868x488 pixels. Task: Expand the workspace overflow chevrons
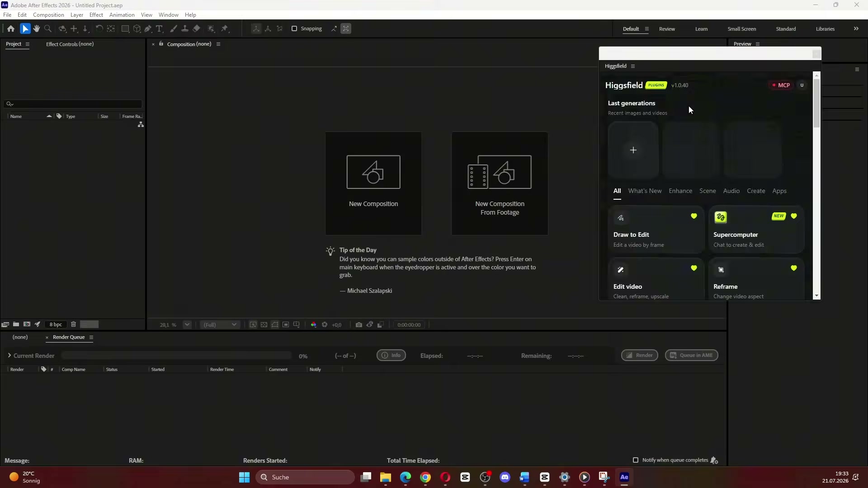(x=856, y=28)
